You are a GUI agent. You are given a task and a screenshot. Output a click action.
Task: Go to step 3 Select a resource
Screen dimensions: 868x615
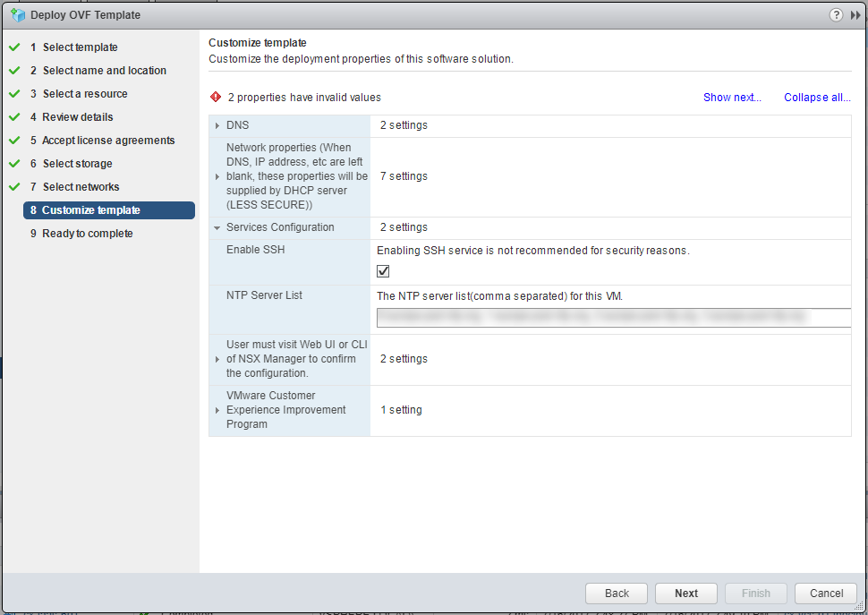pos(85,94)
